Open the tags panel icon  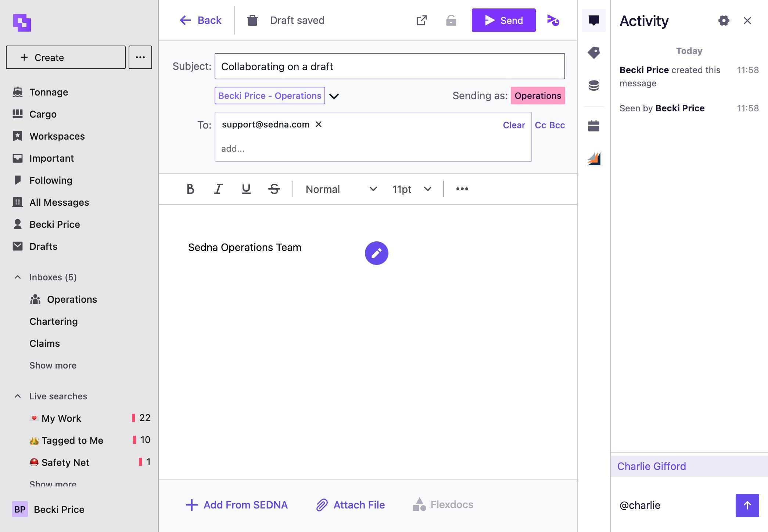tap(594, 53)
